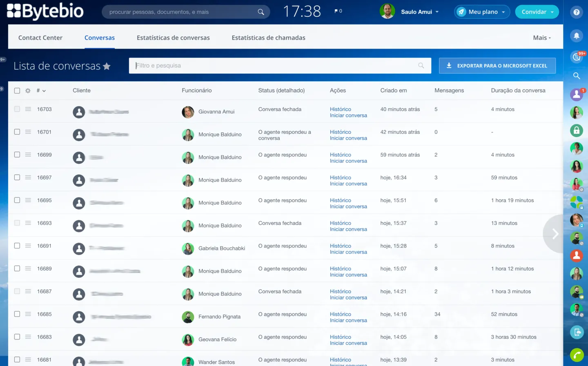The height and width of the screenshot is (366, 588).
Task: Check the box for conversation 16685
Action: tap(17, 314)
